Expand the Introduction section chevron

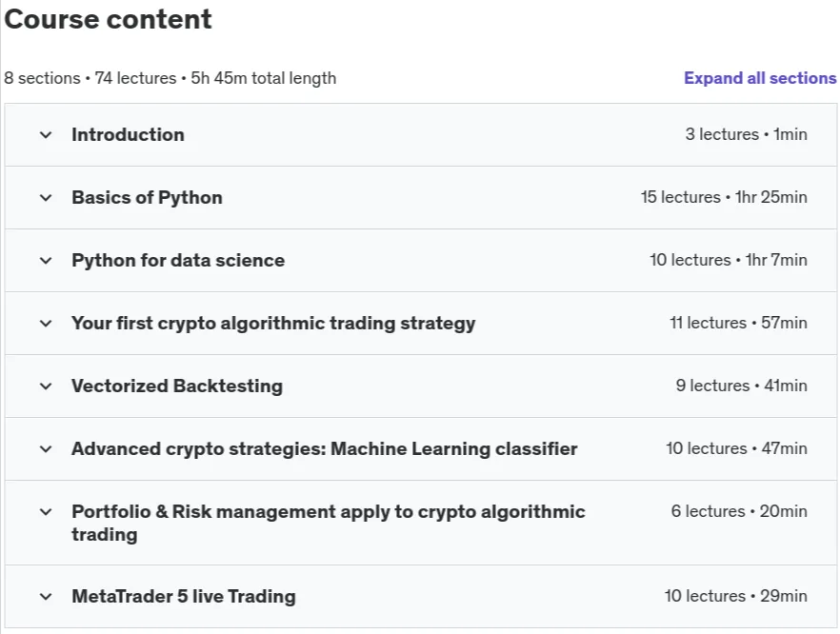(46, 135)
